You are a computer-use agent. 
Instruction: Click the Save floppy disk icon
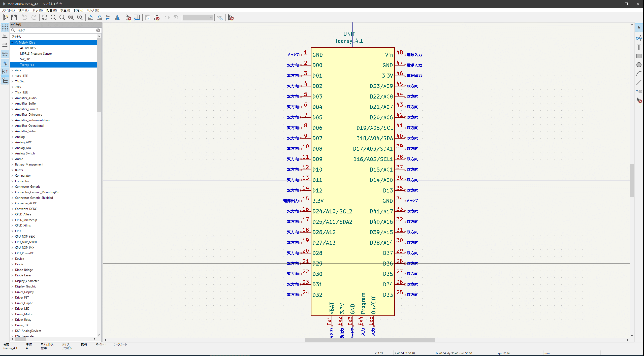pos(14,17)
